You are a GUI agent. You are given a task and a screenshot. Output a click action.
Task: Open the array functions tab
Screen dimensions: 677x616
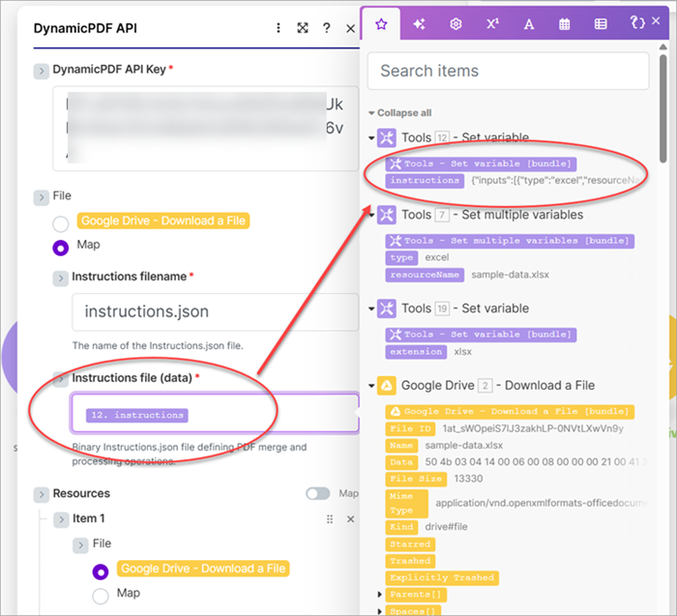click(x=601, y=24)
